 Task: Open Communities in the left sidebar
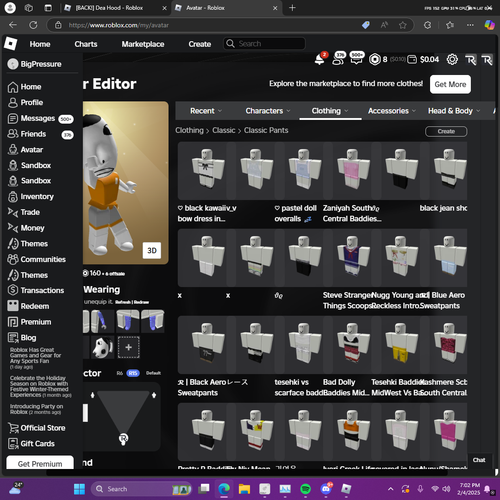tap(37, 259)
